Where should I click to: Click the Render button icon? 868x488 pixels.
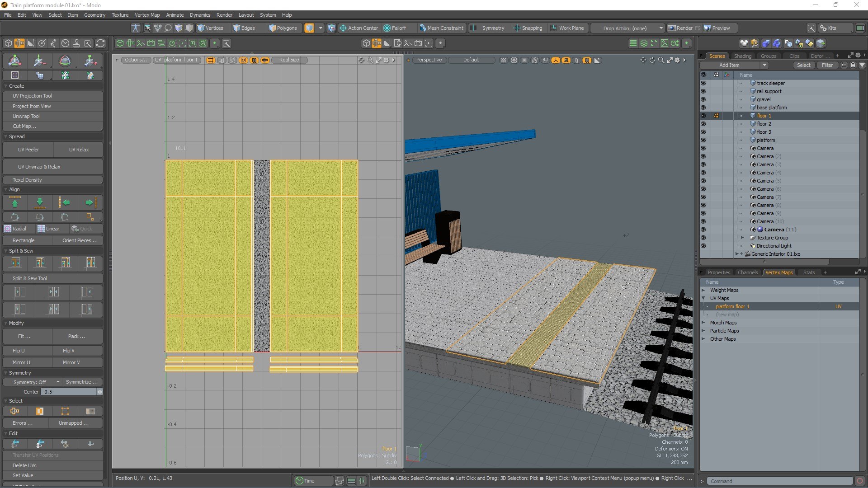[672, 28]
